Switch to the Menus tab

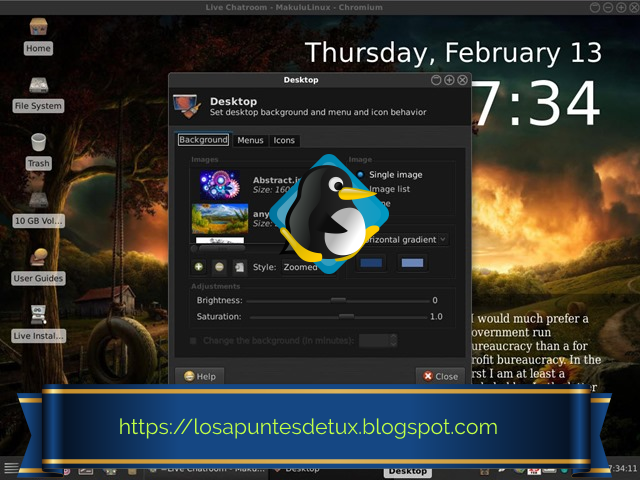[251, 140]
